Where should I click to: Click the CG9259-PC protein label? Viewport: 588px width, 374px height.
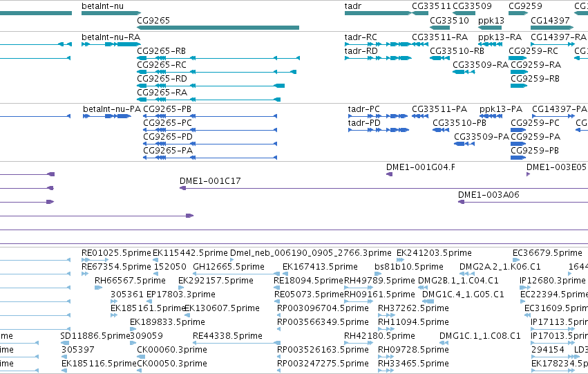pos(535,123)
